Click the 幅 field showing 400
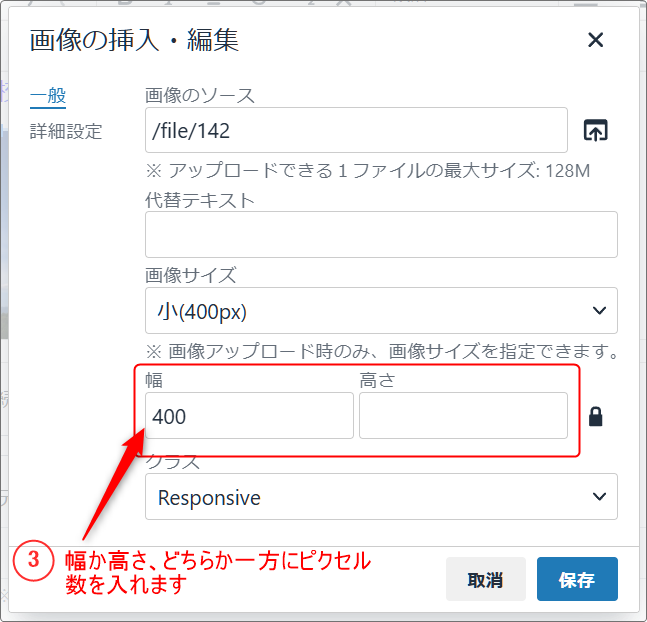The height and width of the screenshot is (622, 647). click(249, 416)
